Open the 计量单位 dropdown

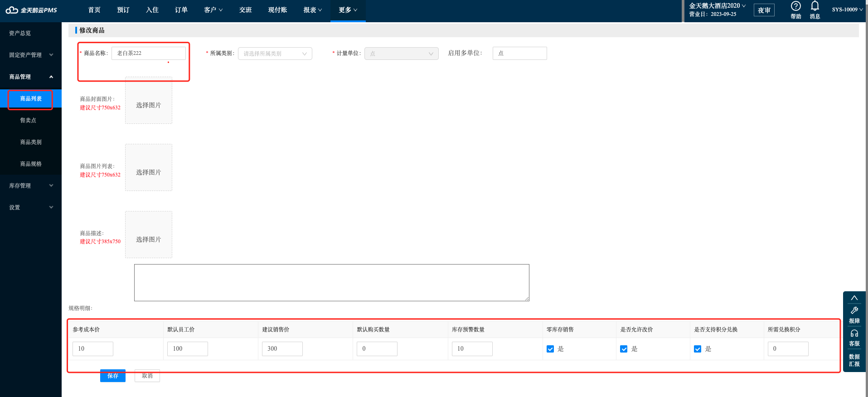[402, 54]
